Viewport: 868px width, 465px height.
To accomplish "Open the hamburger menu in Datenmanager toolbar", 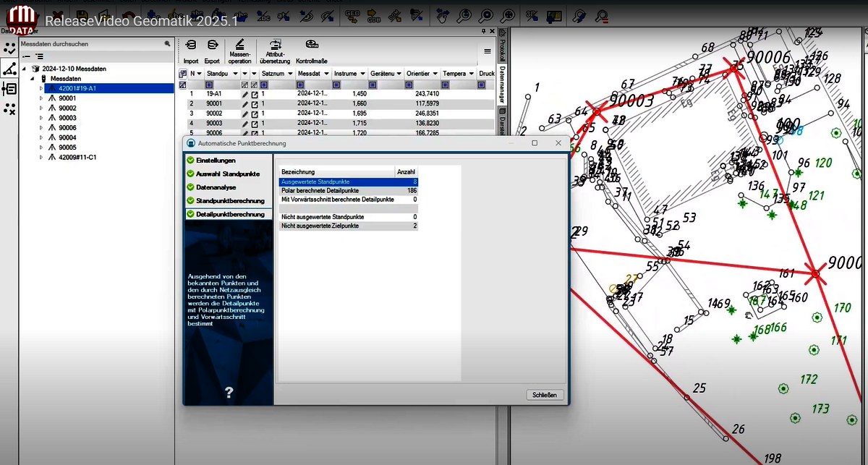I will pos(488,52).
